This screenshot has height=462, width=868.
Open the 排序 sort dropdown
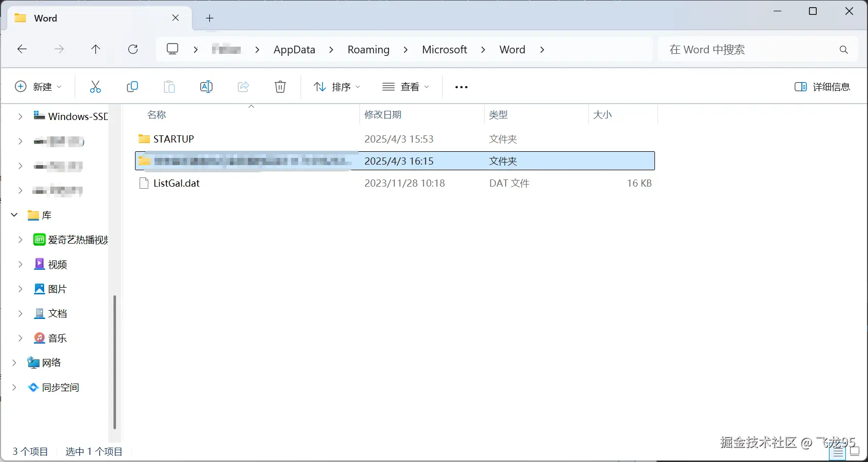337,87
